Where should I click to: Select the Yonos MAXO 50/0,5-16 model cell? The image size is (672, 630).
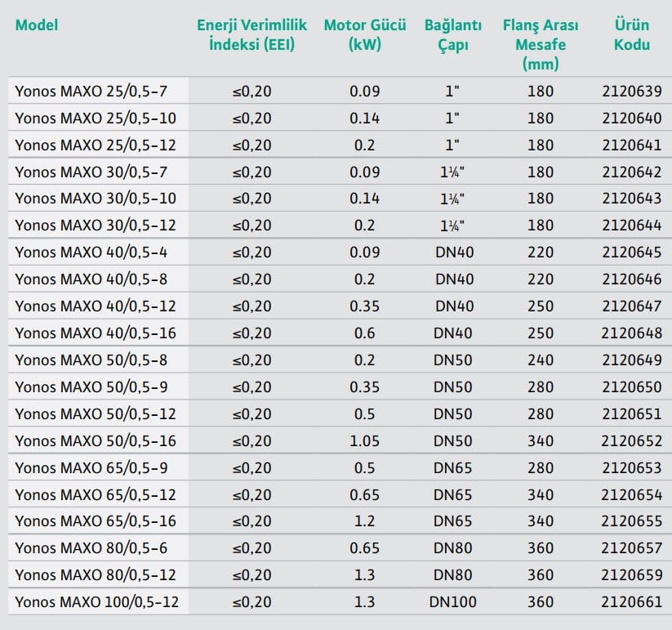pos(98,441)
